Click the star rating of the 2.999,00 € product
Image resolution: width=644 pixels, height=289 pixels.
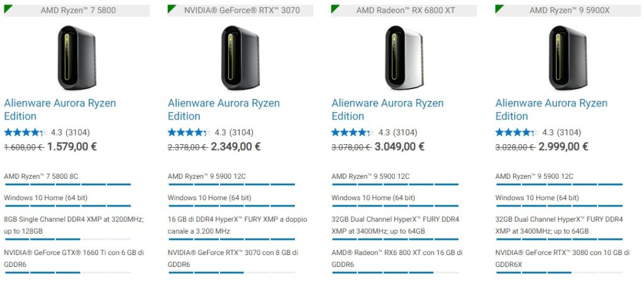(x=517, y=132)
